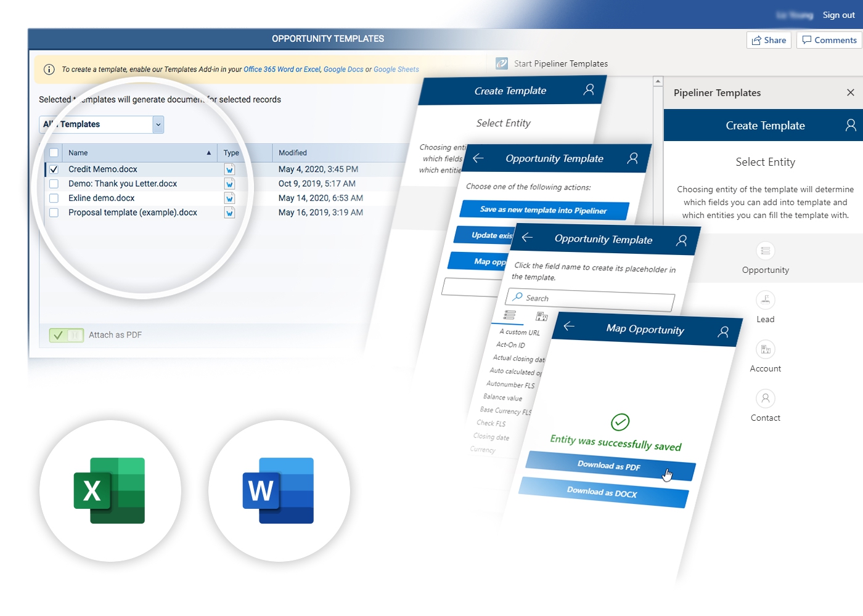The image size is (863, 616).
Task: Close the Pipeliner Templates panel
Action: click(x=851, y=92)
